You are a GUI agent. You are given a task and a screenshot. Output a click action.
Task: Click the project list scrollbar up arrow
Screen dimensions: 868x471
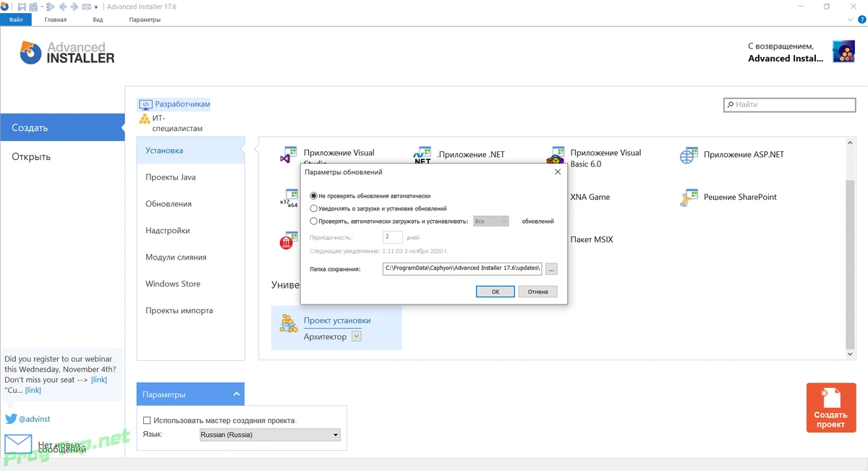pyautogui.click(x=851, y=144)
